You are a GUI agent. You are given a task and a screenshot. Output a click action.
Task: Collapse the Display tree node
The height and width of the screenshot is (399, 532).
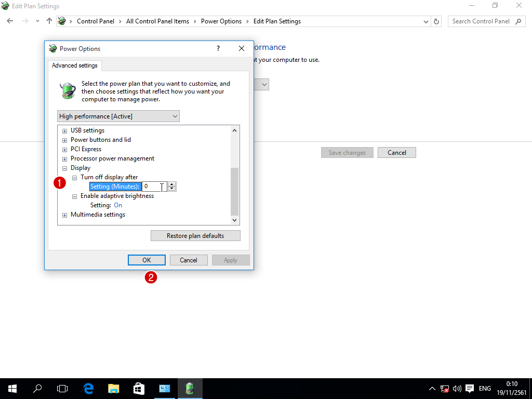click(x=65, y=168)
